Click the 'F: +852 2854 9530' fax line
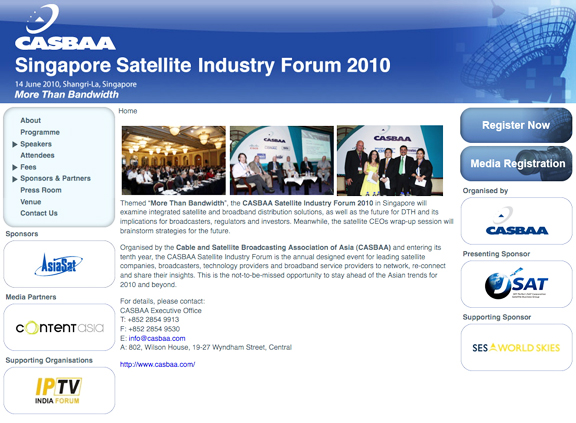 [150, 329]
